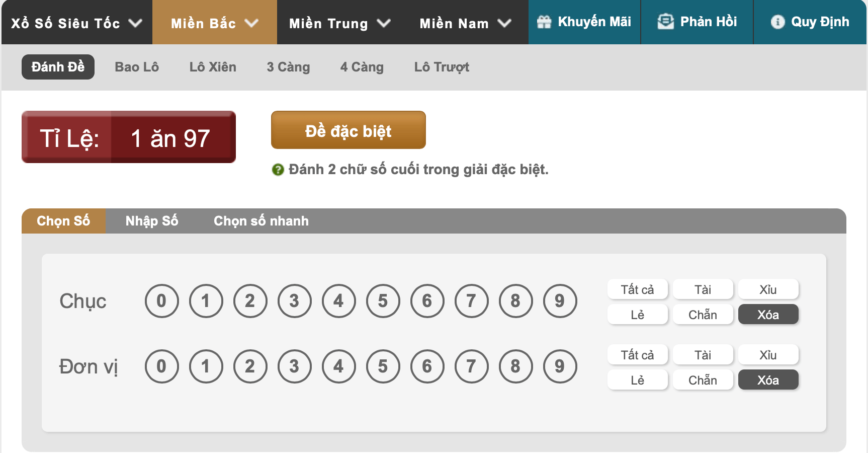The image size is (868, 453).
Task: Click the Đề đặc biệt button
Action: pos(348,130)
